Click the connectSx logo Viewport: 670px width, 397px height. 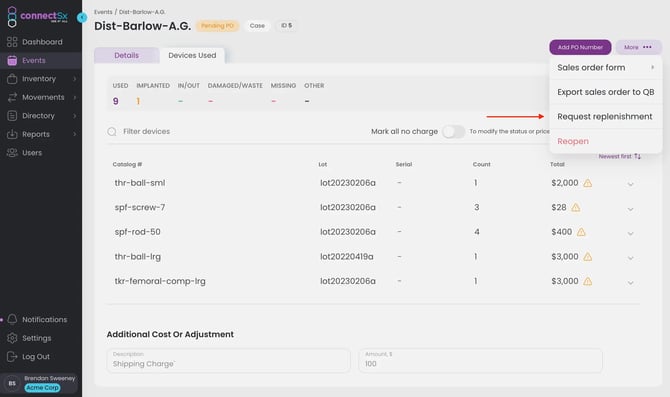pos(38,17)
